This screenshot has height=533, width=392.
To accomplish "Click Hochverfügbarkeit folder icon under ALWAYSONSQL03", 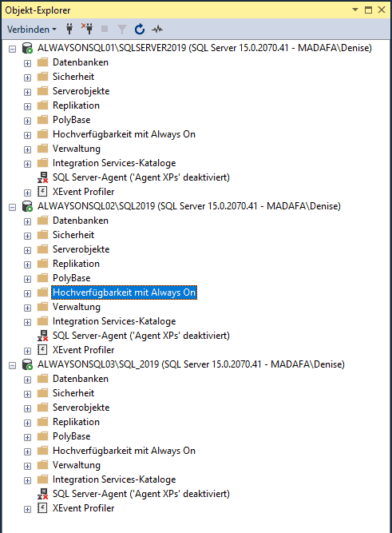I will [42, 451].
